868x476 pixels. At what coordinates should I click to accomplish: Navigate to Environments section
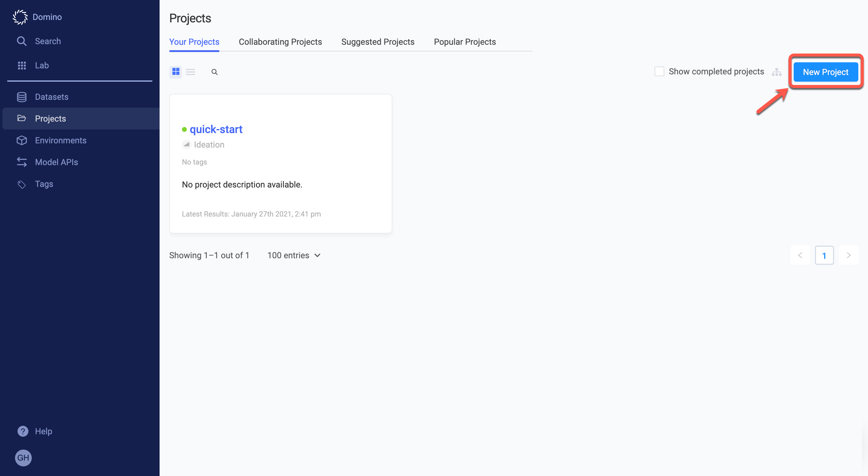click(60, 140)
